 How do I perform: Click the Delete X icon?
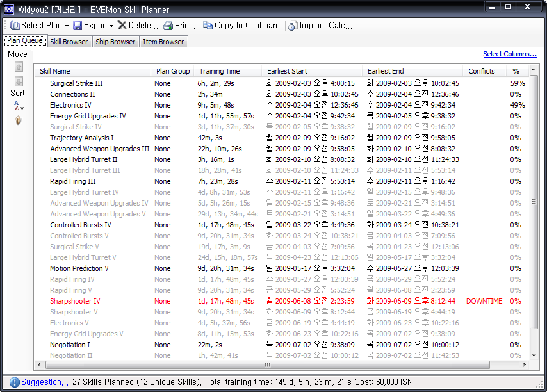click(x=122, y=25)
